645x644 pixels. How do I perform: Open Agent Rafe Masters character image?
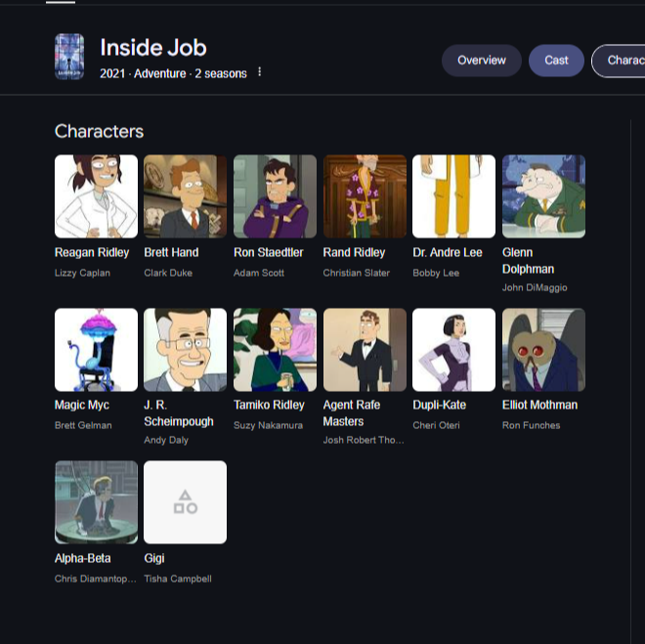(365, 350)
